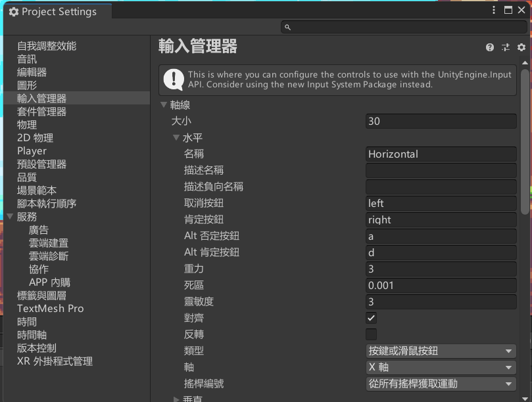The height and width of the screenshot is (402, 532).
Task: Maximize the Project Settings window
Action: click(508, 10)
